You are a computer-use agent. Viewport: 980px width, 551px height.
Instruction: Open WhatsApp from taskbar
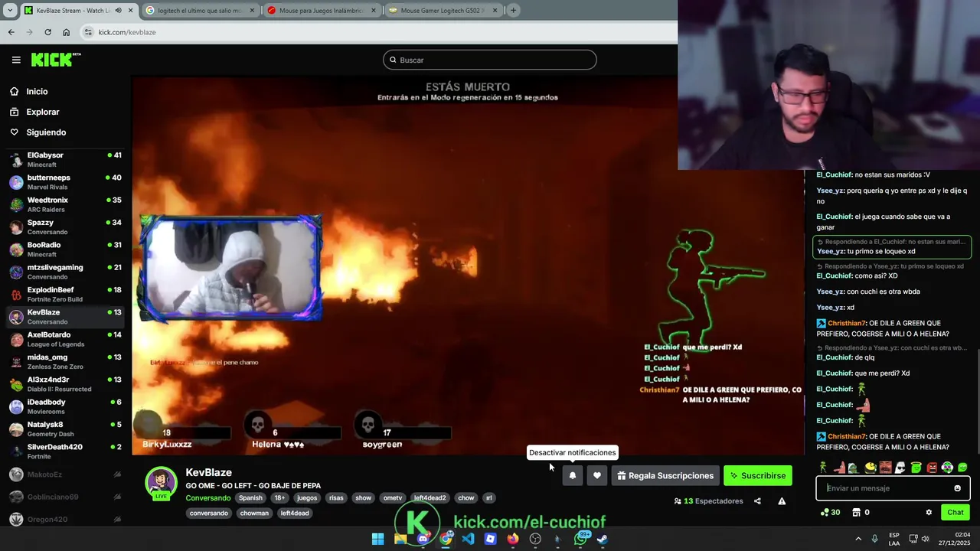click(580, 539)
